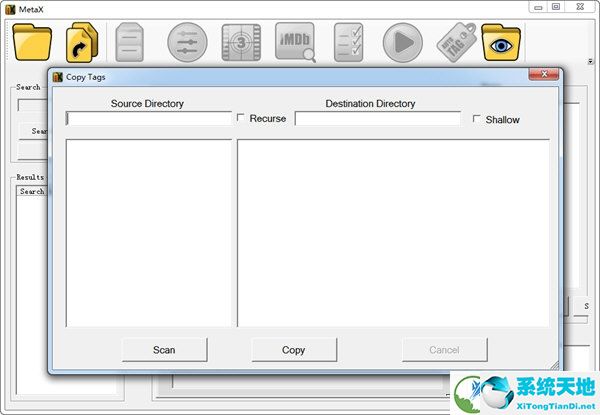Click the destination files list pane
Screen dimensions: 600x415
[392, 232]
